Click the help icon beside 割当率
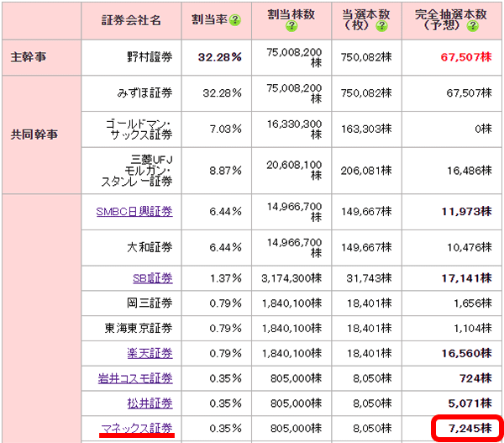Viewport: 504px width, 443px height. (235, 20)
